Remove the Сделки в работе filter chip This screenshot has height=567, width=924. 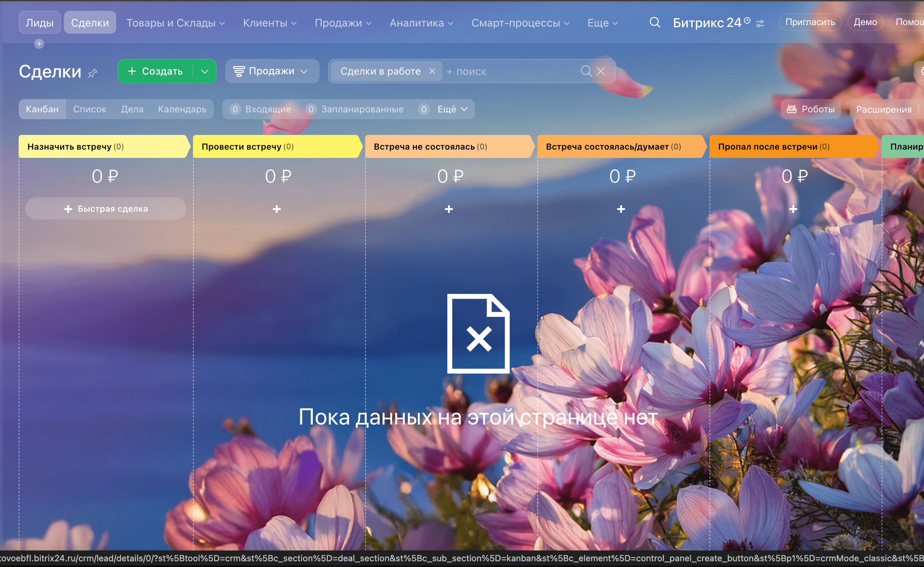tap(432, 71)
